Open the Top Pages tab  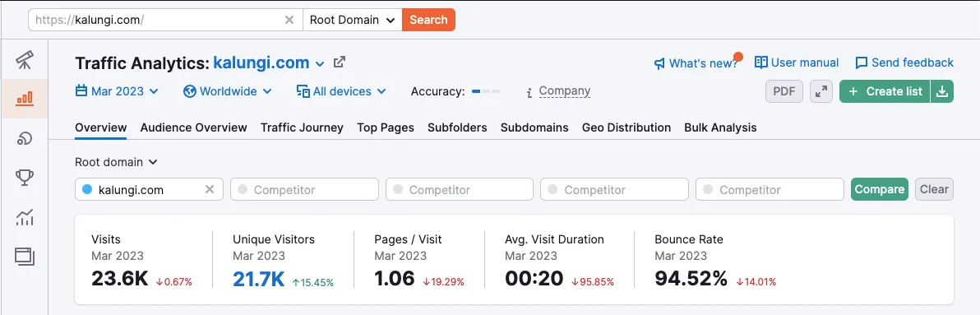(386, 127)
